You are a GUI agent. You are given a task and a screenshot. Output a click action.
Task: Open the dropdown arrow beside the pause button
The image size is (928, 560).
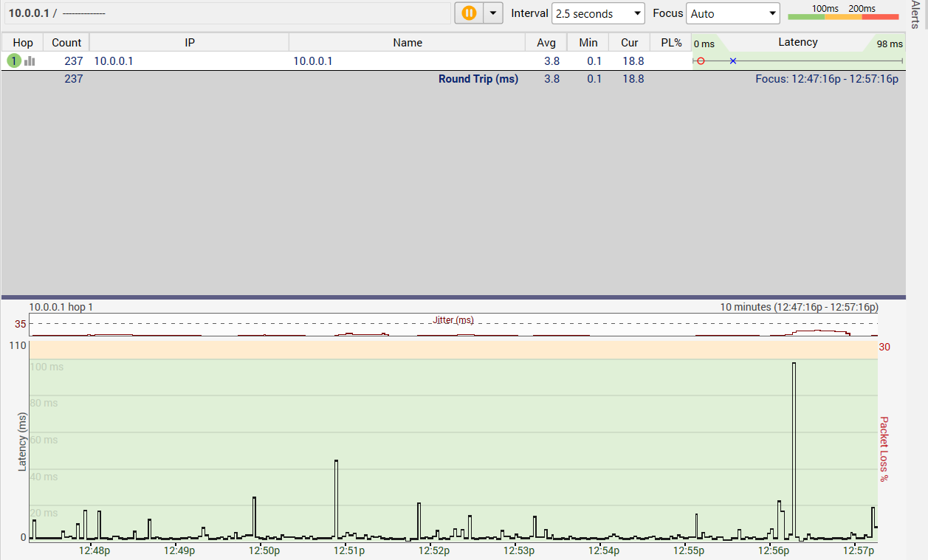point(492,13)
